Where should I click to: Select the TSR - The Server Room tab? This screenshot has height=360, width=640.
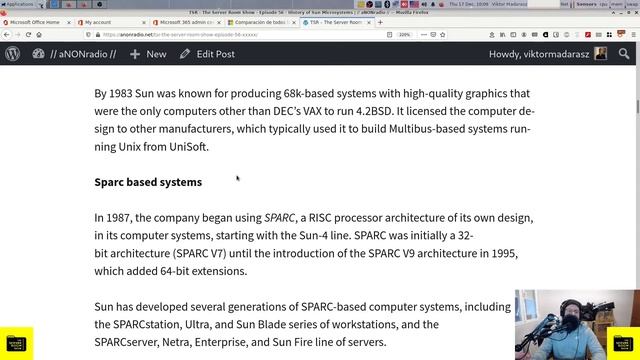[335, 22]
